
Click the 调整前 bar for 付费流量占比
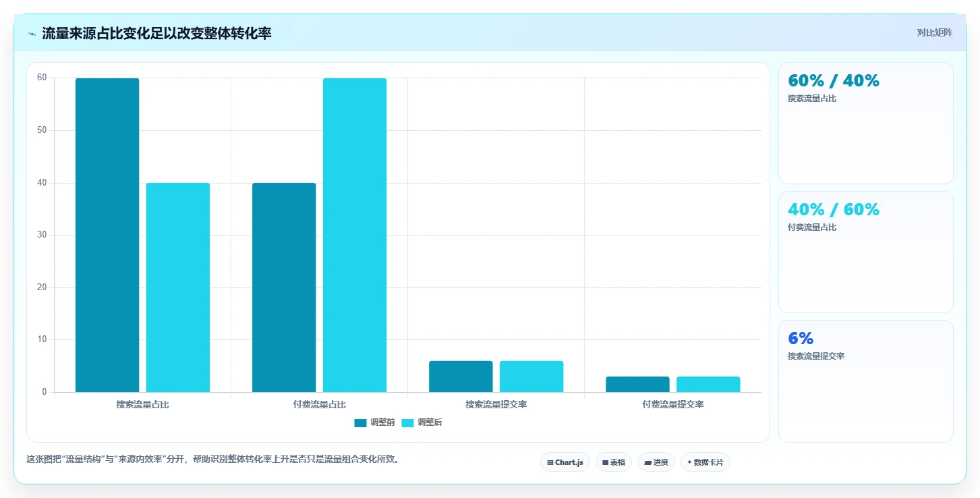[x=284, y=287]
